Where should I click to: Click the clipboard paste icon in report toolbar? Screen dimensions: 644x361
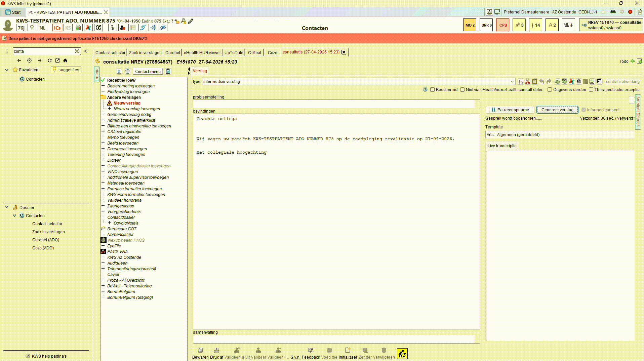pyautogui.click(x=535, y=81)
